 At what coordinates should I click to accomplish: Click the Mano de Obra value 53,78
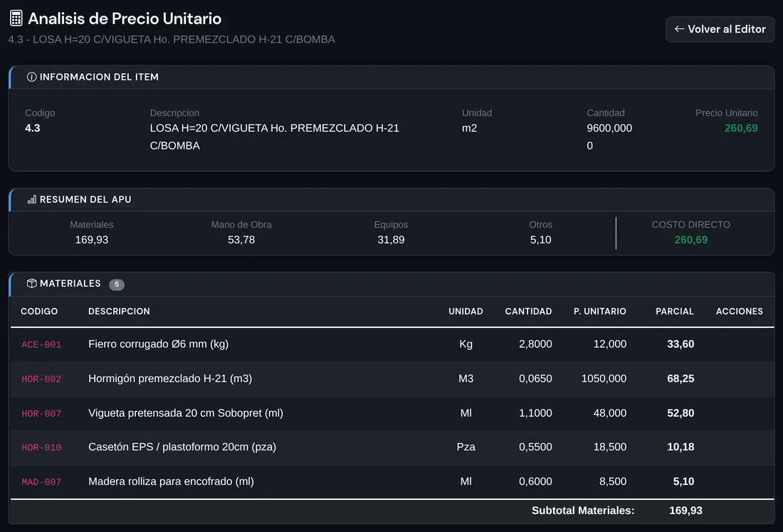(241, 240)
